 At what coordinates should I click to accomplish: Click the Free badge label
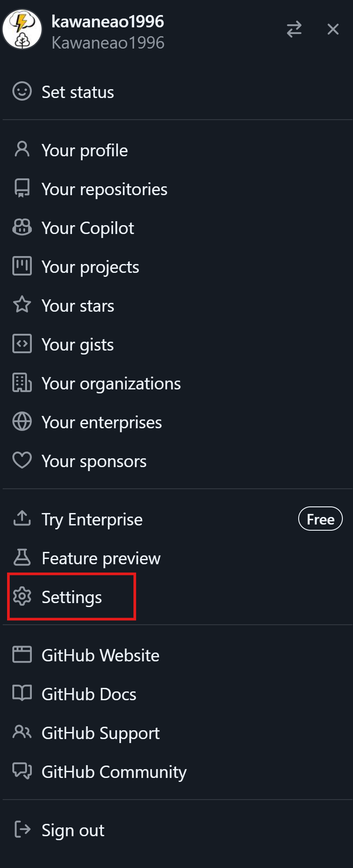tap(321, 519)
